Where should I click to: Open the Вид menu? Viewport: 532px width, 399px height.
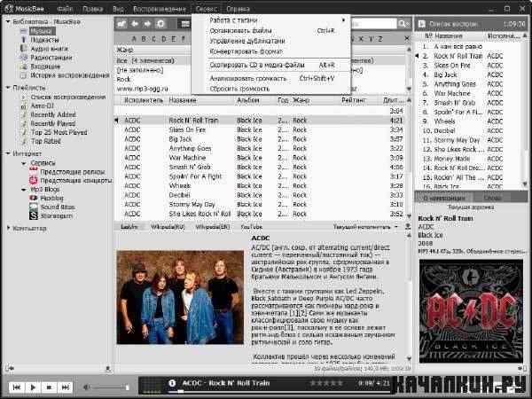[x=118, y=9]
